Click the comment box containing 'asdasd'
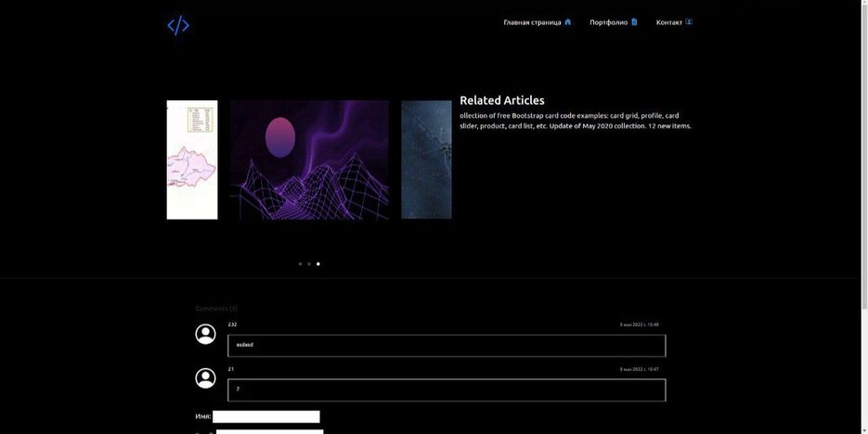This screenshot has height=434, width=868. 447,346
